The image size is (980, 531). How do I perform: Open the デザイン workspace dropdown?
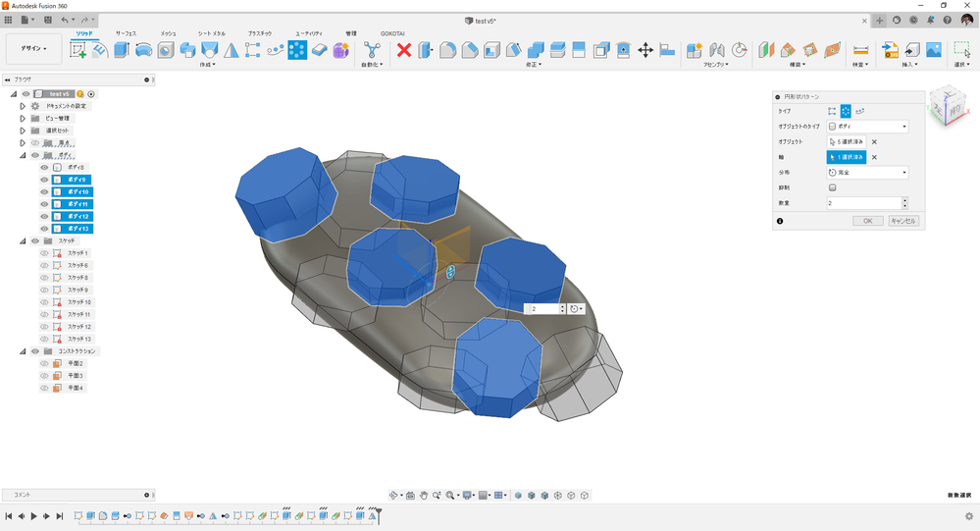(33, 49)
